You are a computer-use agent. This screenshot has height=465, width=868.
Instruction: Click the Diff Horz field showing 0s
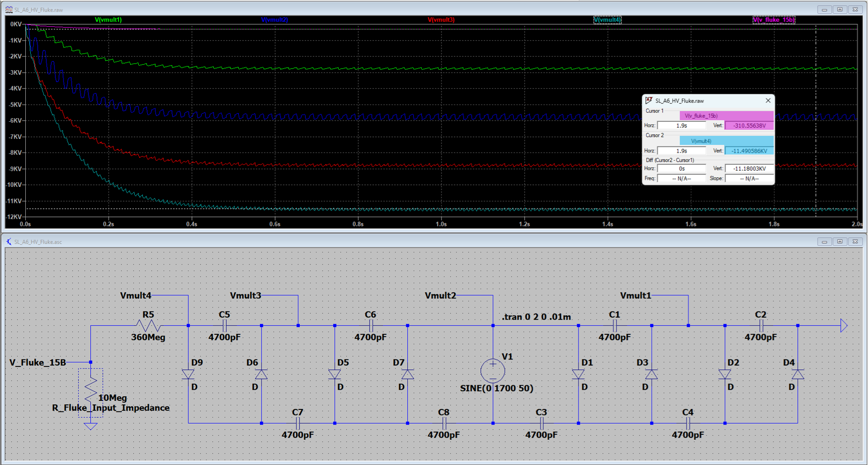tap(681, 169)
